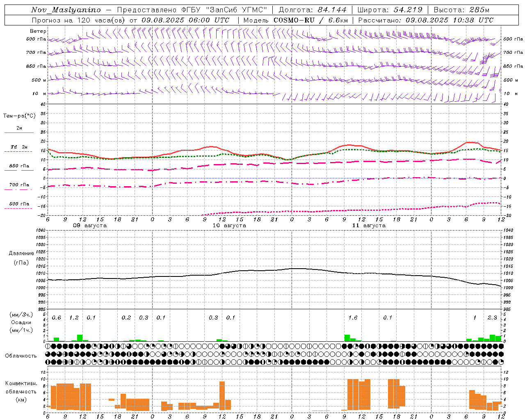525x420 pixels.
Task: Click the Облачность panel label
Action: (x=21, y=356)
